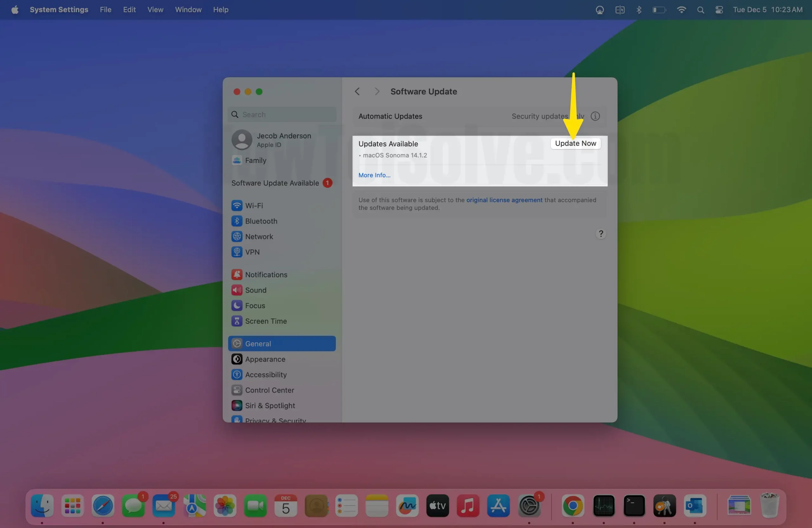Open the View menu
The image size is (812, 528).
155,10
